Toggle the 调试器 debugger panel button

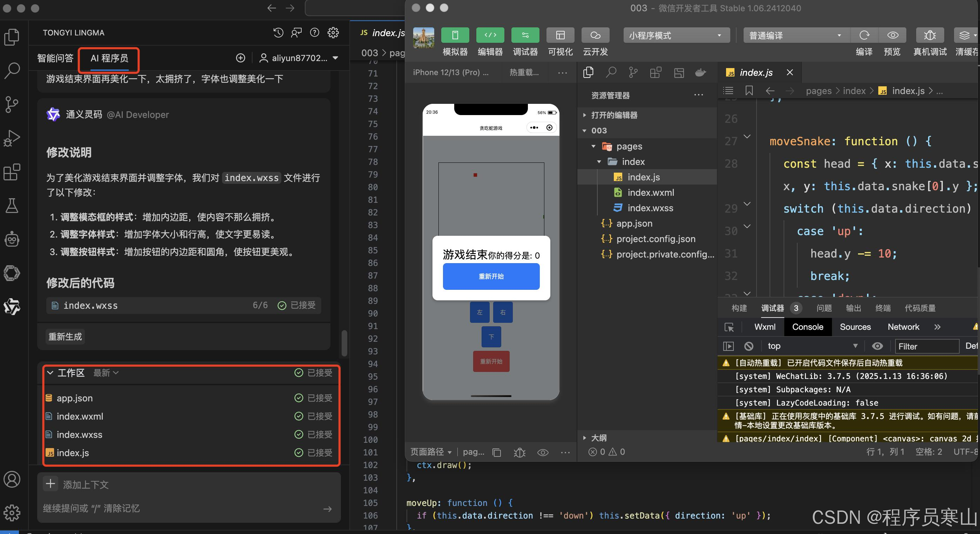coord(525,35)
